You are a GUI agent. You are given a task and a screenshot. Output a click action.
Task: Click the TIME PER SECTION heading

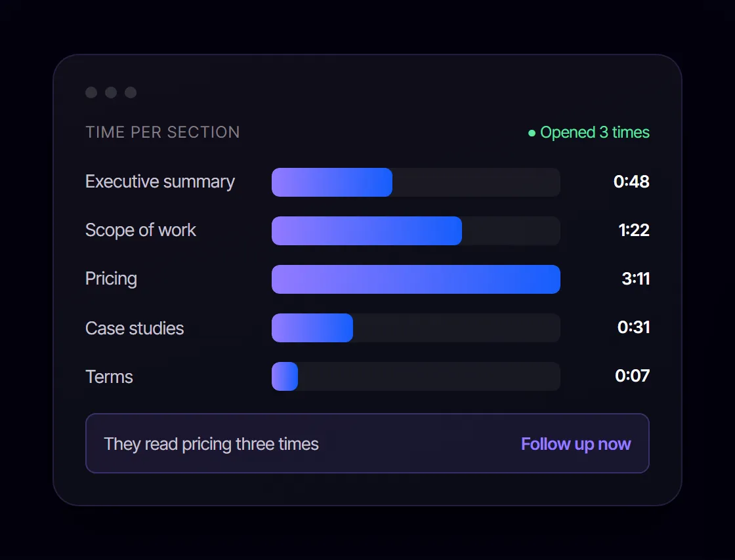(163, 132)
